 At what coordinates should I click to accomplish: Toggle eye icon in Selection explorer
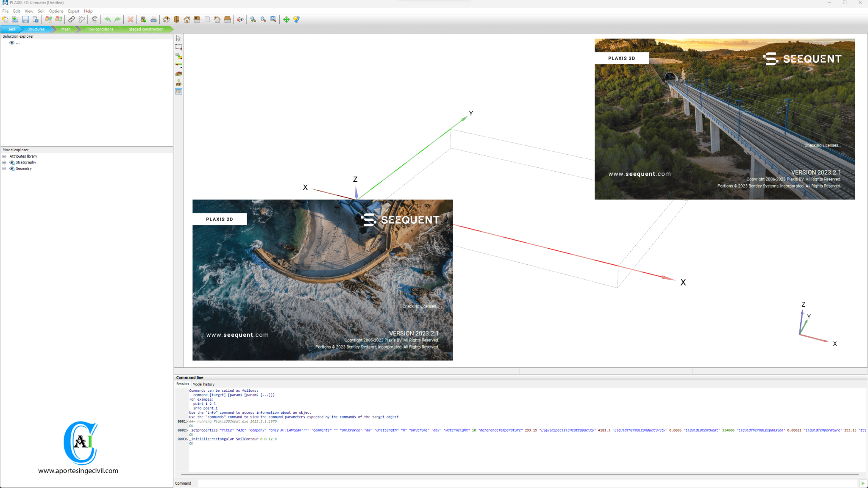12,43
